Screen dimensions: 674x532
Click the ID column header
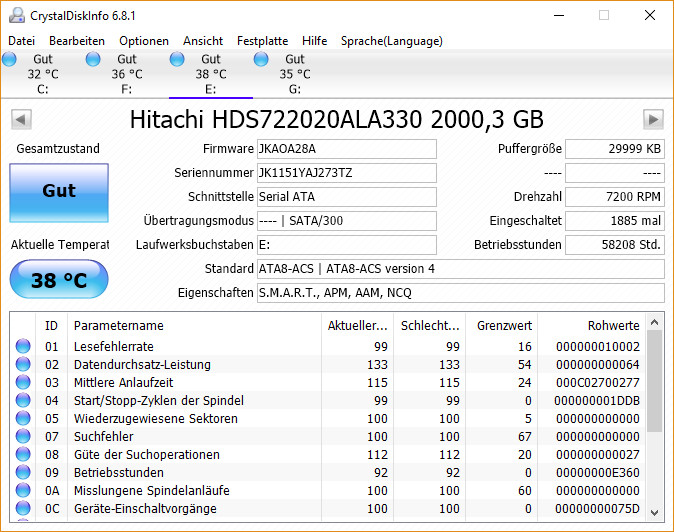click(x=51, y=325)
